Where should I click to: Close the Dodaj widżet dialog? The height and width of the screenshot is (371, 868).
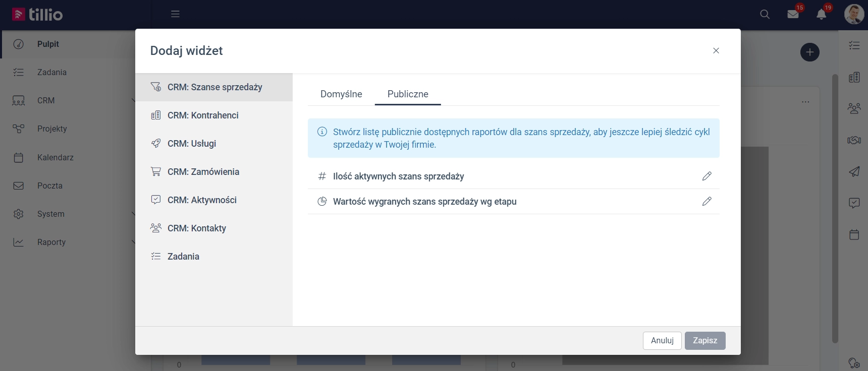coord(716,50)
